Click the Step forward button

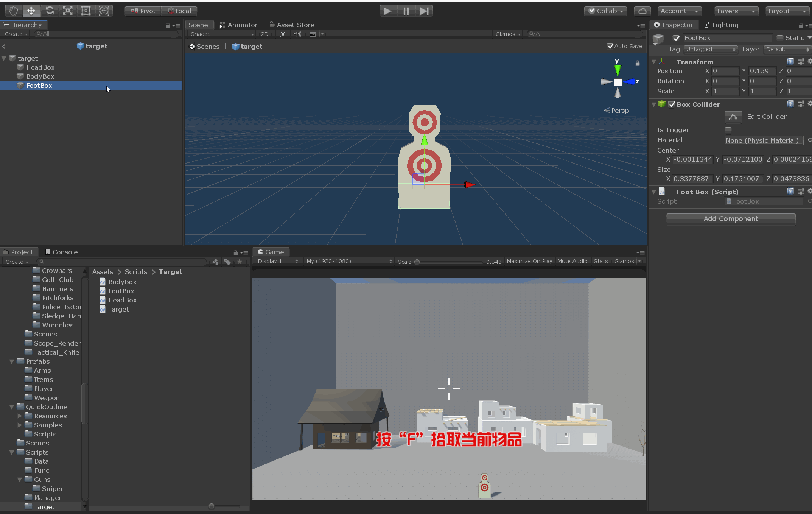424,11
